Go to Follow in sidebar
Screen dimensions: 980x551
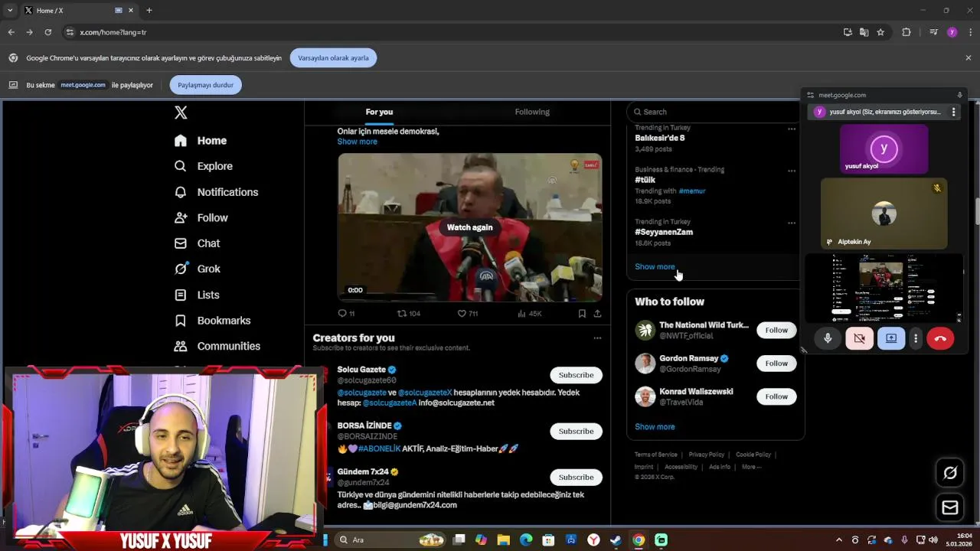tap(201, 218)
